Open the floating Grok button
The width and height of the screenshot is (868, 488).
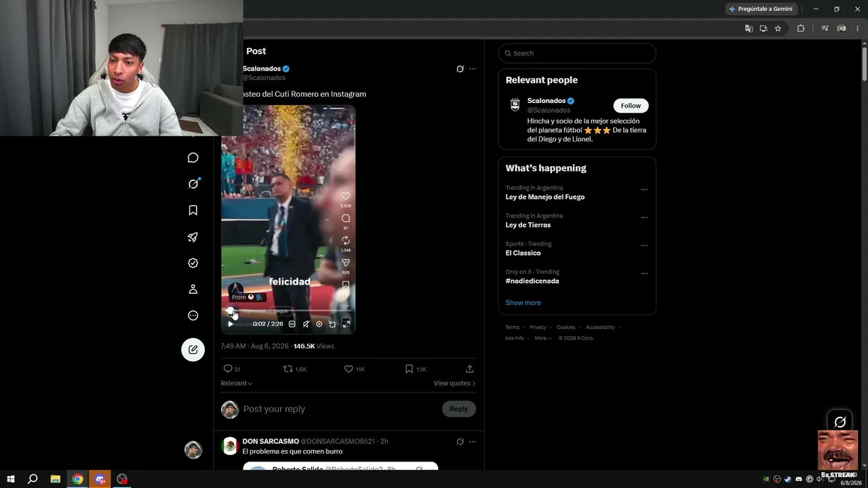(840, 422)
